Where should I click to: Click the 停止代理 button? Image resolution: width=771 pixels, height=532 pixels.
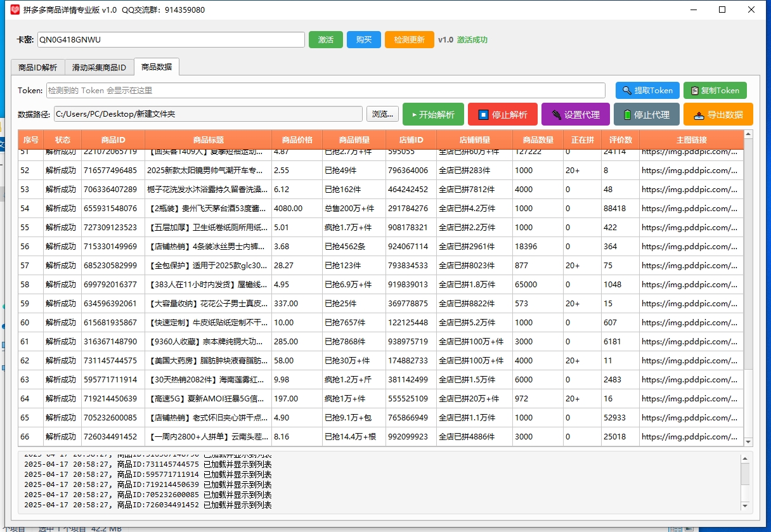(647, 114)
